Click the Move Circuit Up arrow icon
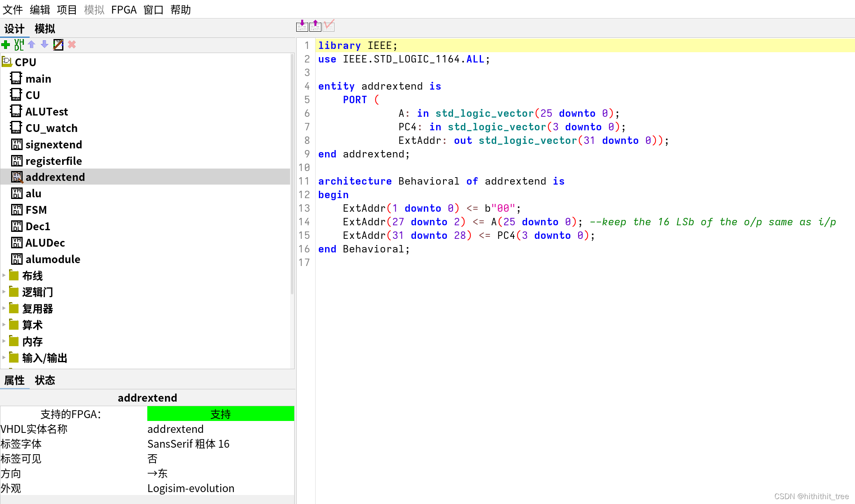The image size is (855, 504). pyautogui.click(x=32, y=44)
